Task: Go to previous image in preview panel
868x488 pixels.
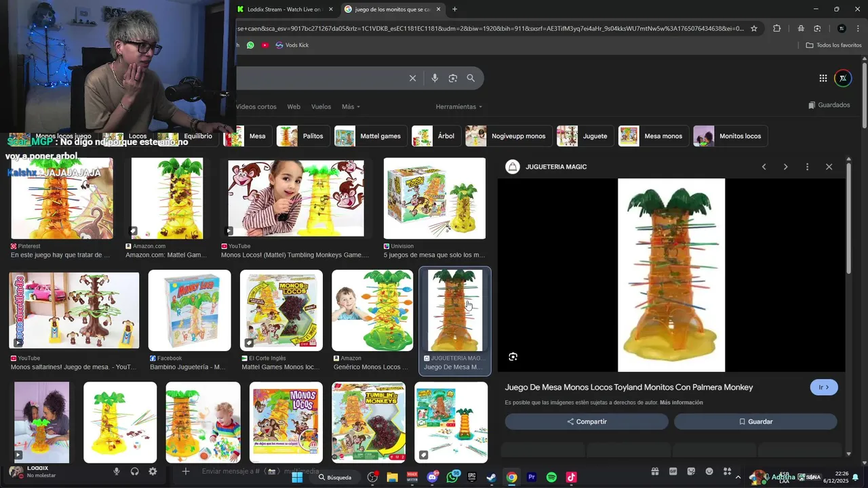Action: pyautogui.click(x=764, y=167)
